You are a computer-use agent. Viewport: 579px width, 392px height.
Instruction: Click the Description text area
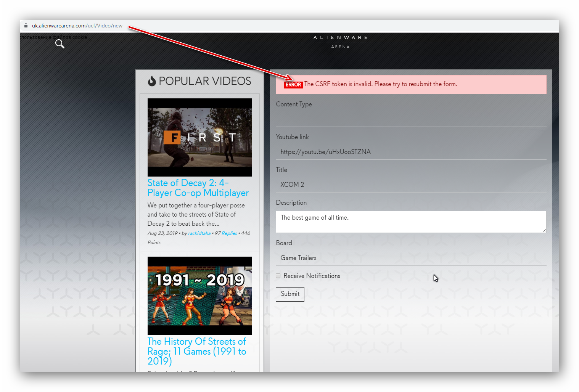pos(411,222)
